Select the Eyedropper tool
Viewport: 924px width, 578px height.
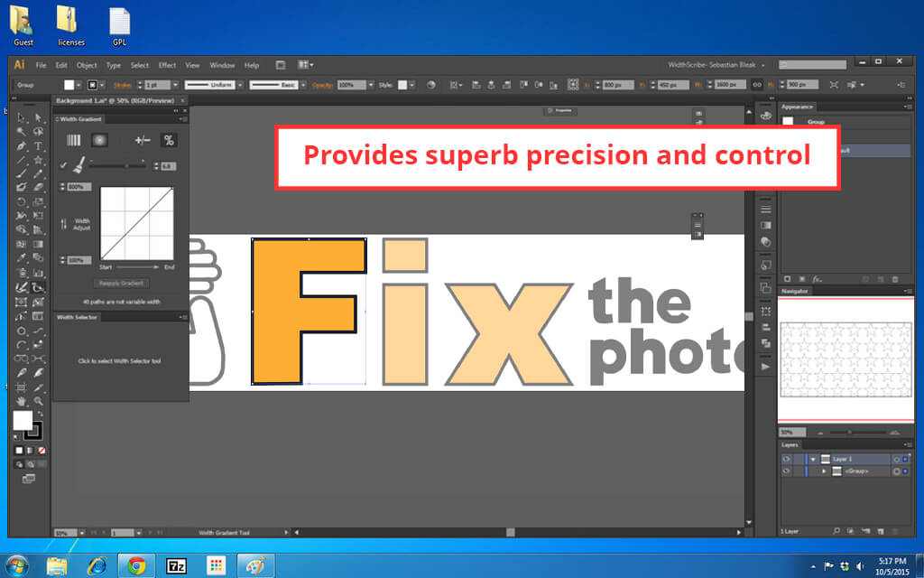(22, 257)
